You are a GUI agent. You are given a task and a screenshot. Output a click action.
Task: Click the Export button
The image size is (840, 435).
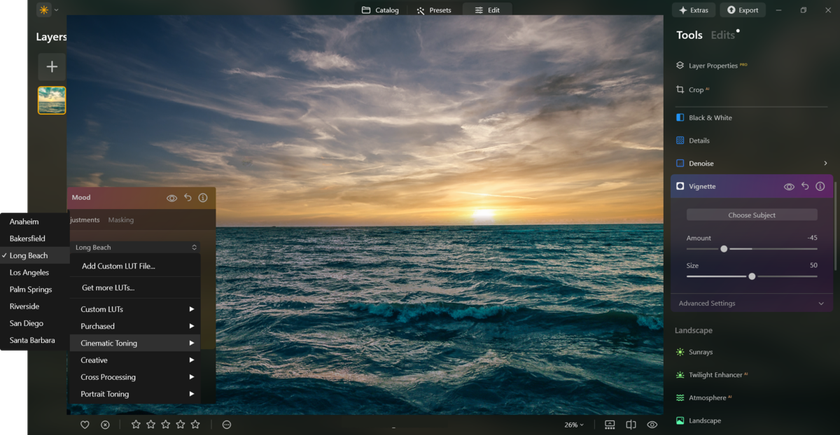pyautogui.click(x=742, y=10)
